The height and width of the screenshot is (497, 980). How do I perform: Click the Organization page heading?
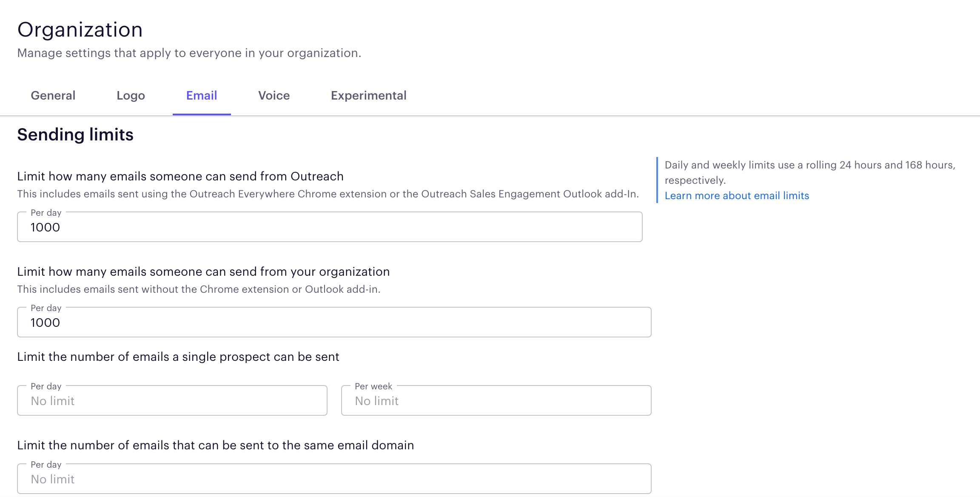coord(80,30)
